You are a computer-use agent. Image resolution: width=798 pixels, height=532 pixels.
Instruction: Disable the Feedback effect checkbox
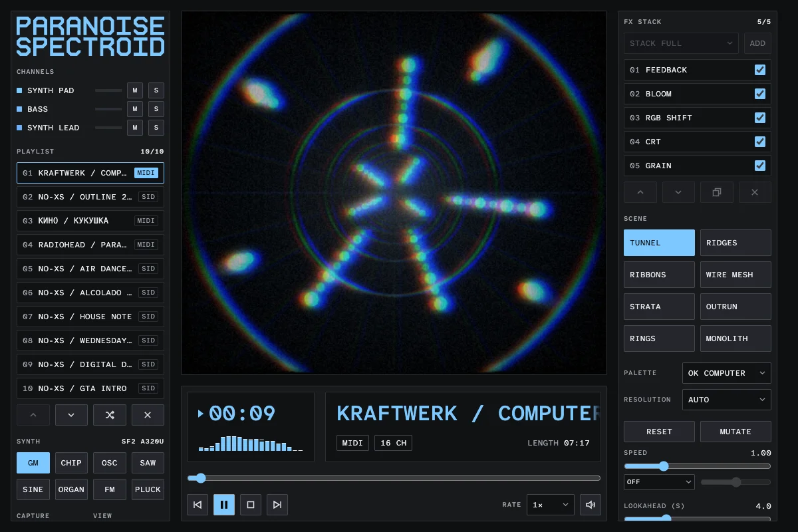(x=760, y=70)
